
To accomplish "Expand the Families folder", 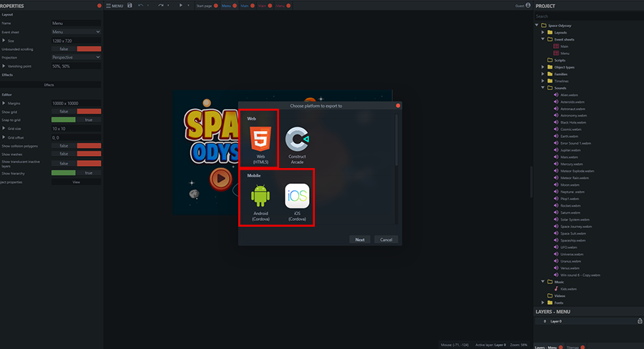I will pos(542,74).
